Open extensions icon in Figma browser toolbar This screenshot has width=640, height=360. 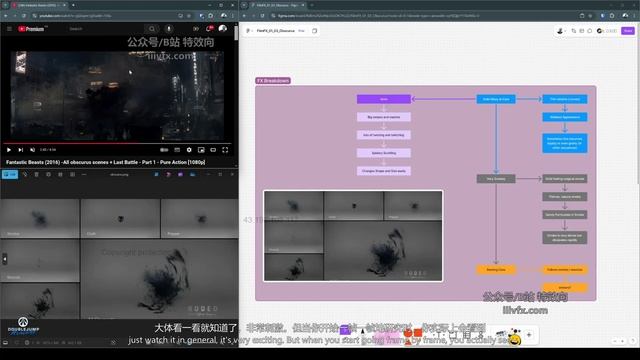pyautogui.click(x=612, y=16)
